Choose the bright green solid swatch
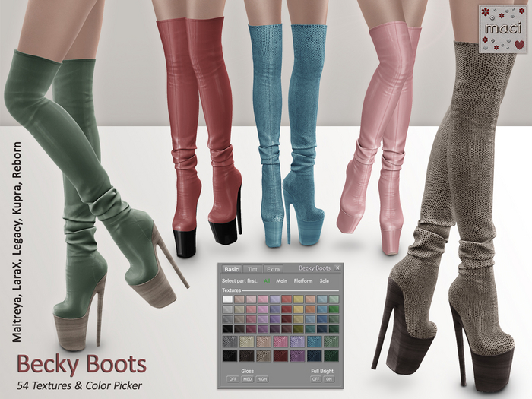 click(x=334, y=309)
